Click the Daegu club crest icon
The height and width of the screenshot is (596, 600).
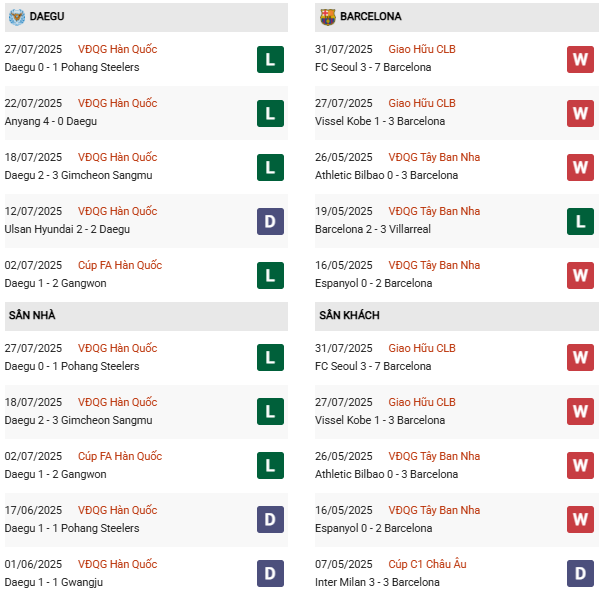(17, 17)
